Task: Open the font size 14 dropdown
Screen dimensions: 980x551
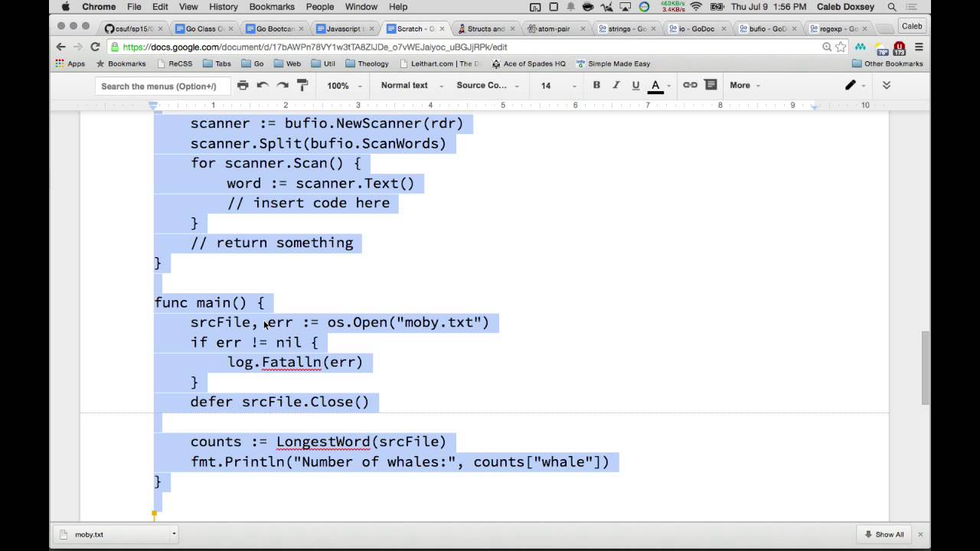Action: point(558,86)
